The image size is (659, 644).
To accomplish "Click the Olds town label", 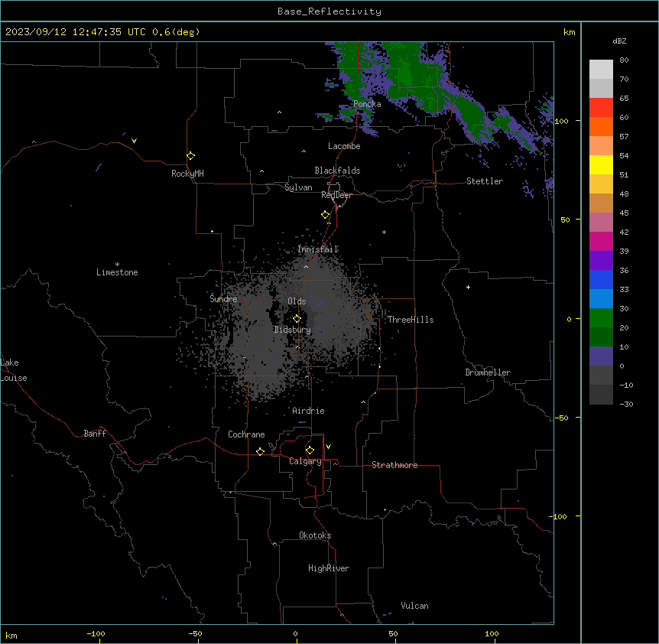I will pos(297,301).
